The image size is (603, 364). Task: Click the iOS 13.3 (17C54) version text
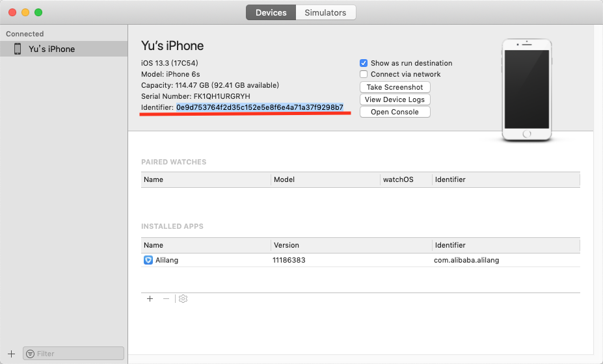(x=170, y=63)
